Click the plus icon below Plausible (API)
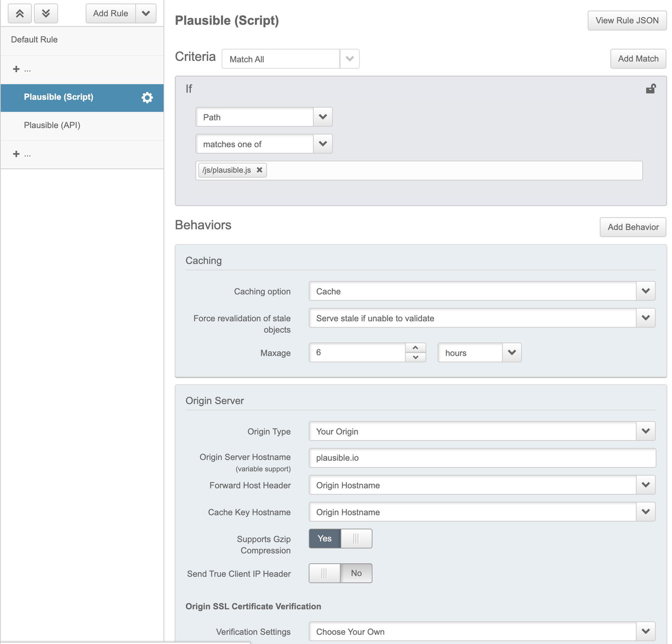This screenshot has height=644, width=672. point(16,154)
